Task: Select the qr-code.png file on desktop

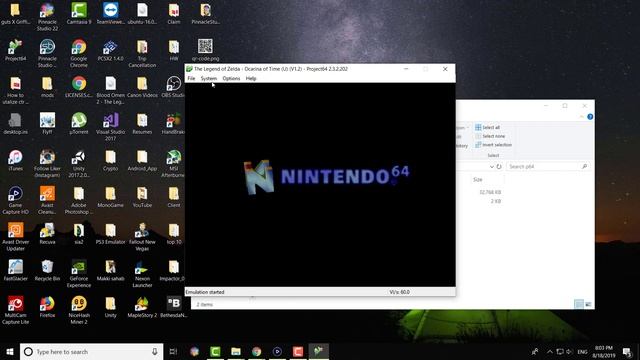Action: [x=205, y=50]
